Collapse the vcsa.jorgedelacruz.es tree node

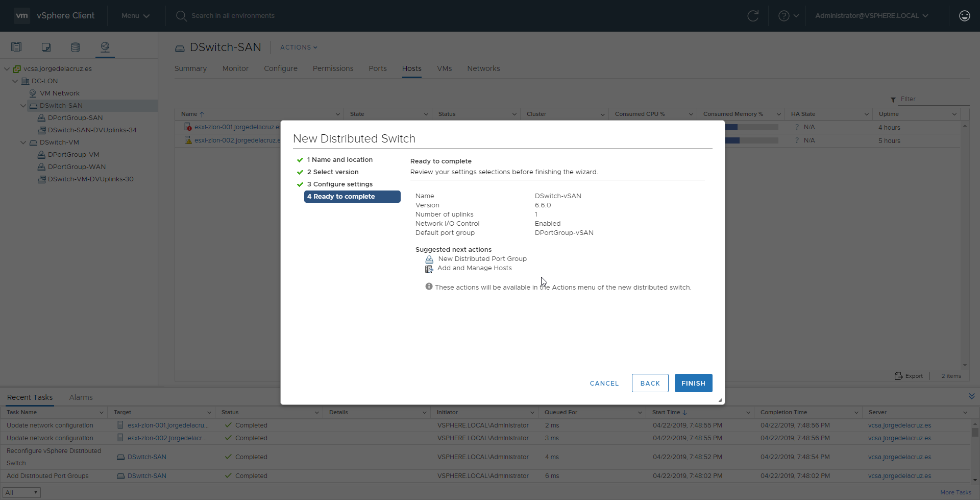[x=7, y=69]
